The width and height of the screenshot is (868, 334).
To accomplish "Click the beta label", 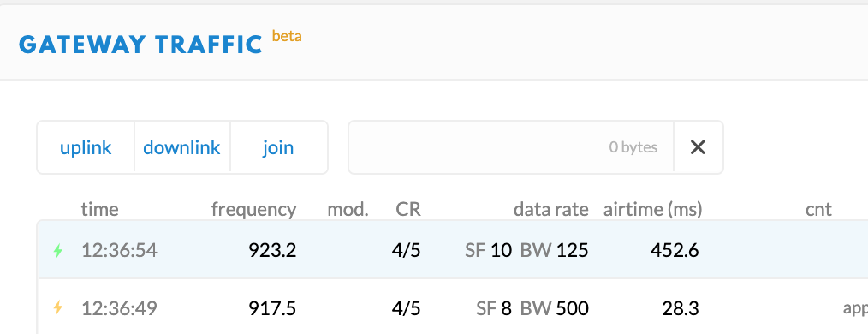I will (287, 36).
